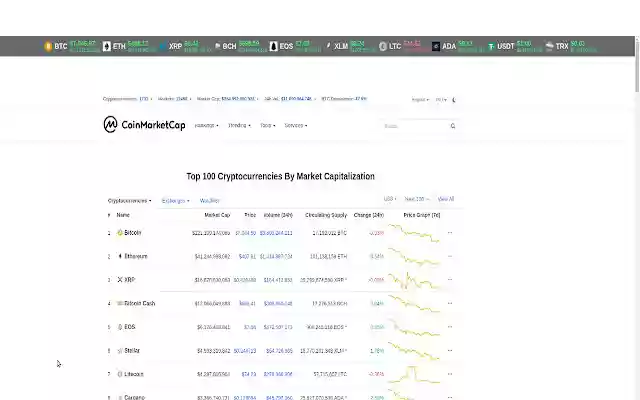Click the XLM icon in ticker bar
Image resolution: width=640 pixels, height=400 pixels.
[x=329, y=46]
